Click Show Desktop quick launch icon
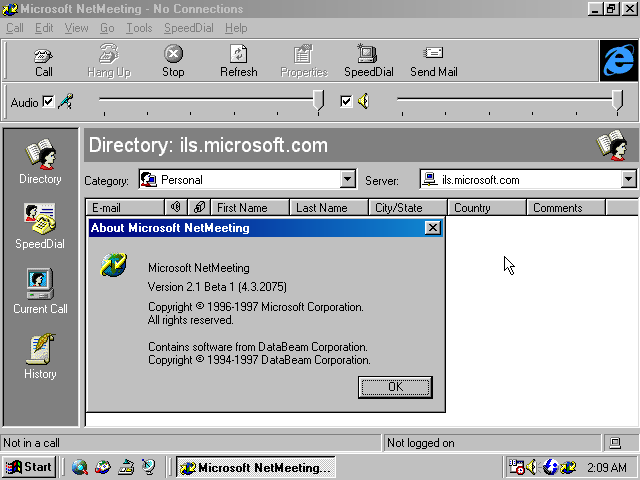This screenshot has width=640, height=480. tap(126, 467)
